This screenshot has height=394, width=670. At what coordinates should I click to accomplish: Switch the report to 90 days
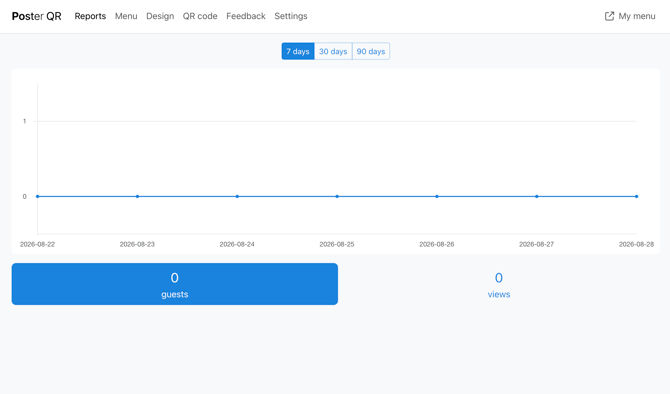(371, 51)
